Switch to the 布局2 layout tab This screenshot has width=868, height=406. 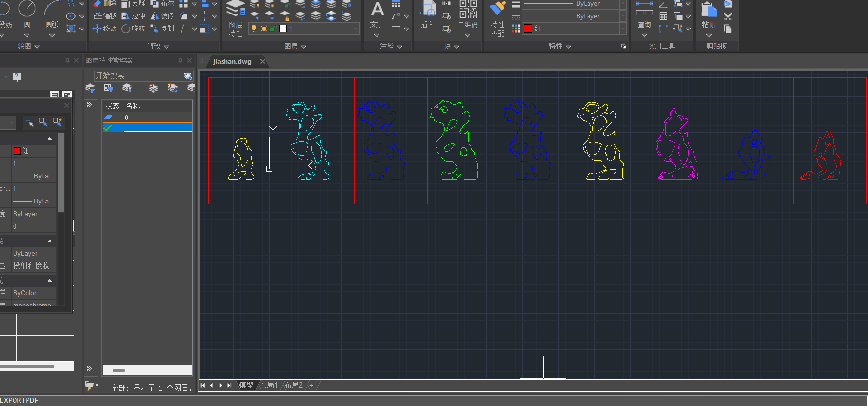tap(294, 385)
